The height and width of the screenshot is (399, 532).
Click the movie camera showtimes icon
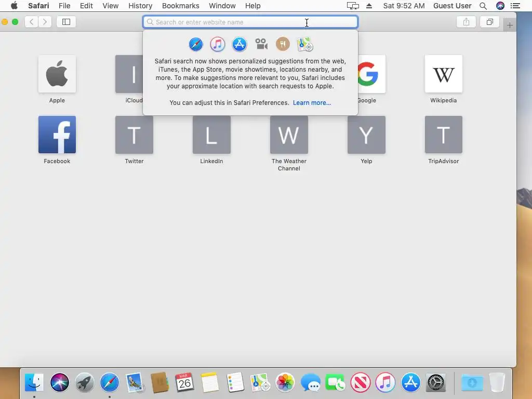tap(261, 44)
